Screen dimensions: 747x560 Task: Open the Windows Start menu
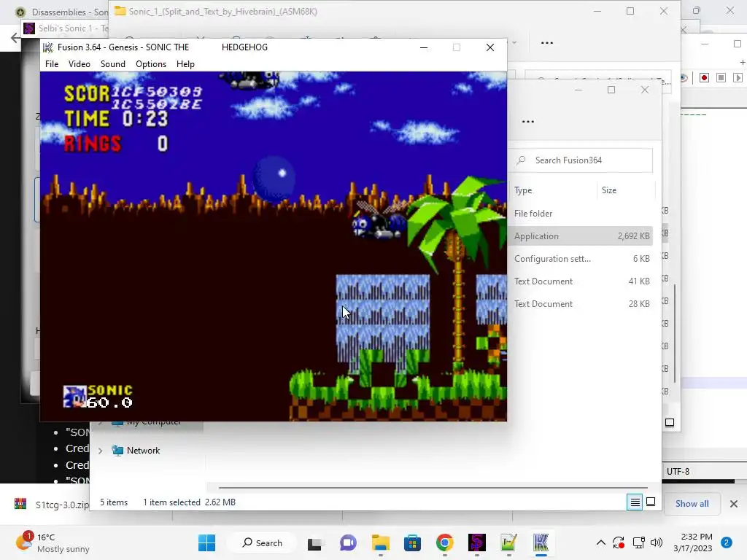click(x=206, y=542)
